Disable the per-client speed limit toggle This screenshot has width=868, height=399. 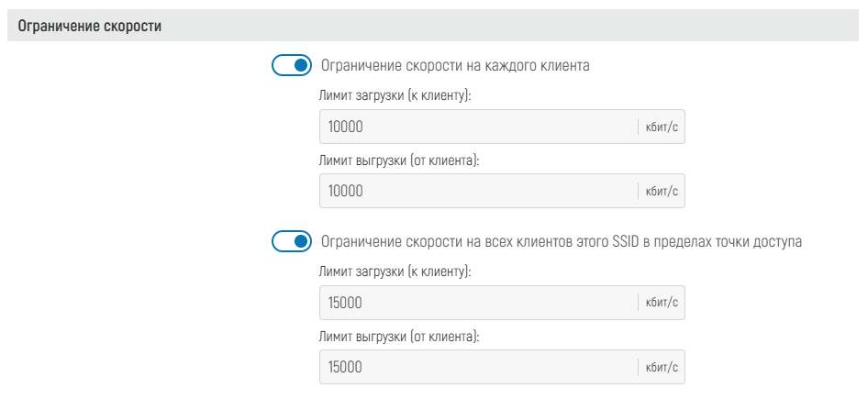293,66
